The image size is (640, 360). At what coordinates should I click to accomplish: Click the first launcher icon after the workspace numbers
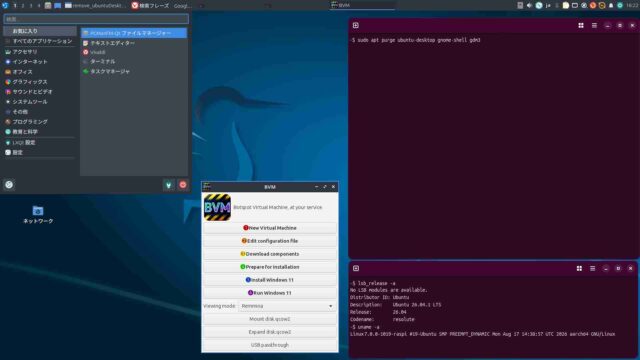48,6
